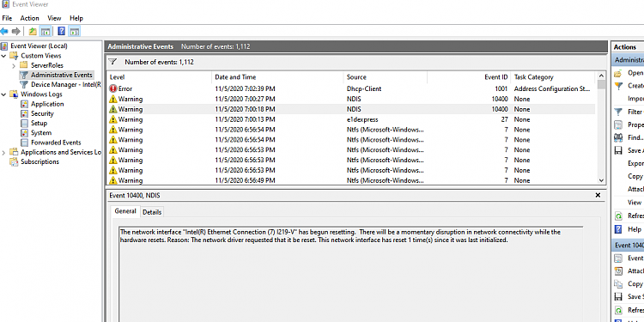
Task: Click the Event Viewer (Local) root icon
Action: pyautogui.click(x=4, y=46)
